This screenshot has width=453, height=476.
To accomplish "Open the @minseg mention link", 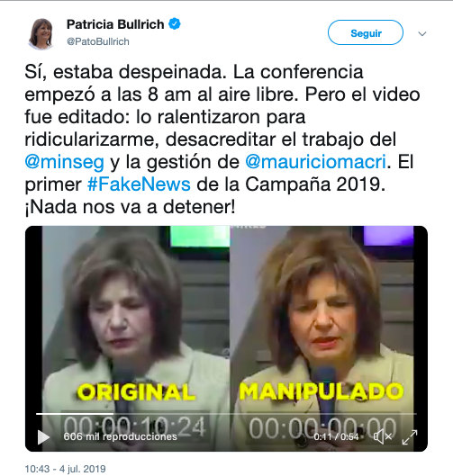I will click(65, 161).
